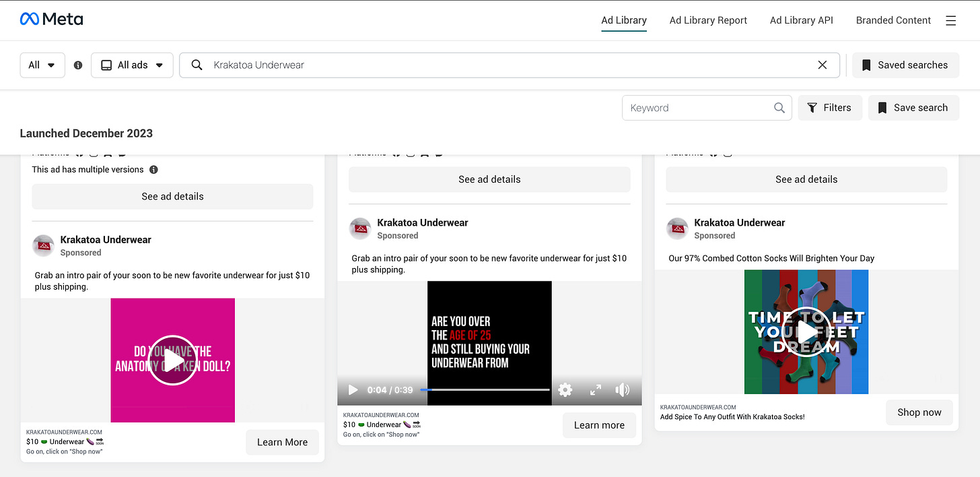
Task: Click the Meta logo
Action: [x=52, y=19]
